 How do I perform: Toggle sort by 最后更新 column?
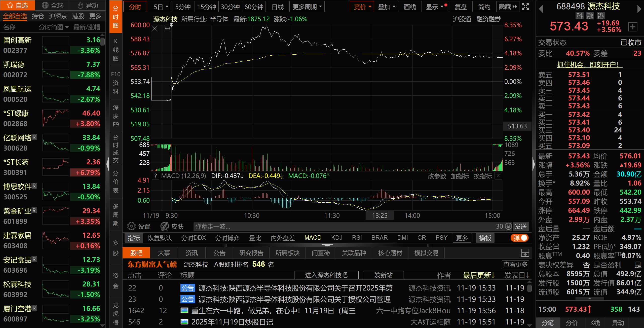pos(478,275)
